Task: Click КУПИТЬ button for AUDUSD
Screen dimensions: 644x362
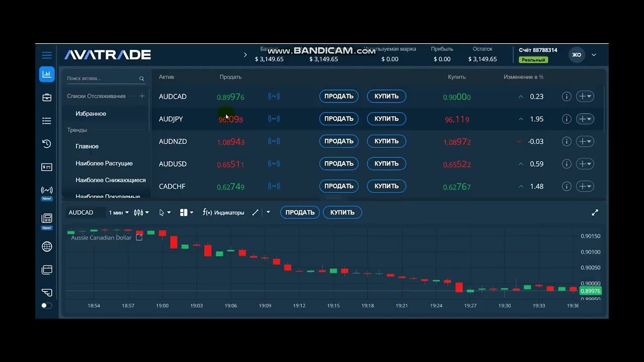Action: click(x=386, y=164)
